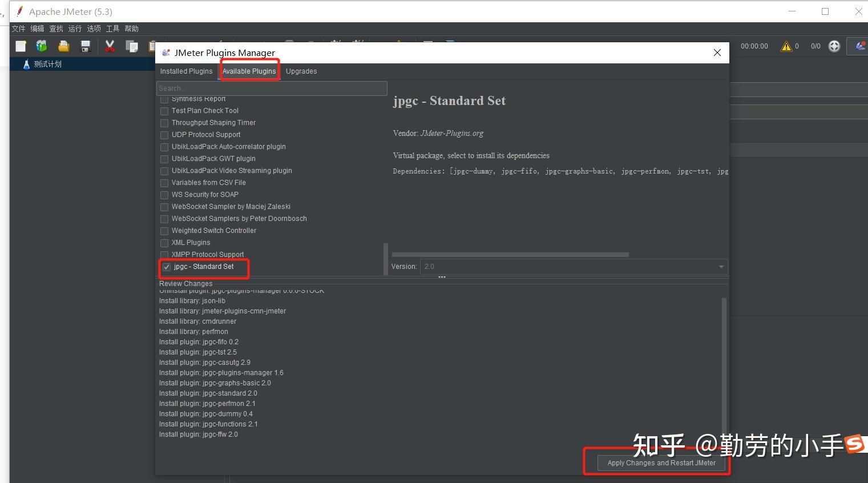Open the 工具 menu
The height and width of the screenshot is (483, 868).
(113, 29)
